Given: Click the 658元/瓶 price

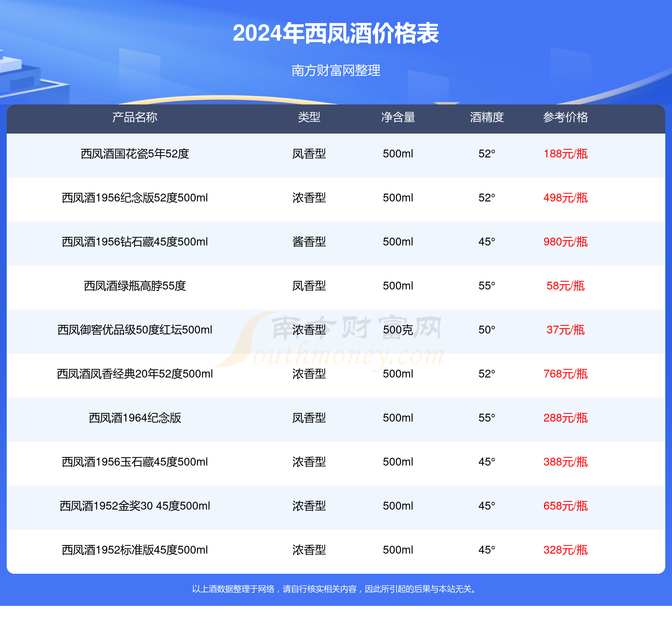Looking at the screenshot, I should pyautogui.click(x=566, y=506).
